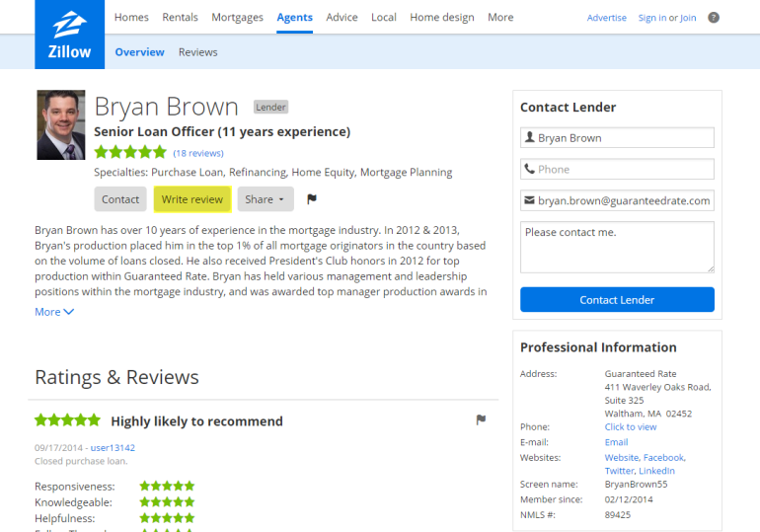Submit with the blue Contact Lender button
Viewport: 760px width, 532px height.
(617, 299)
